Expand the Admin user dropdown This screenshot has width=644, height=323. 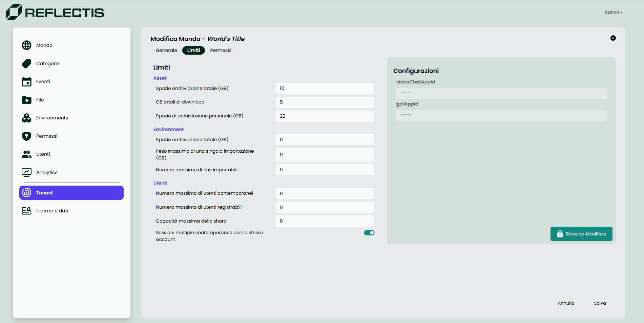pos(613,13)
